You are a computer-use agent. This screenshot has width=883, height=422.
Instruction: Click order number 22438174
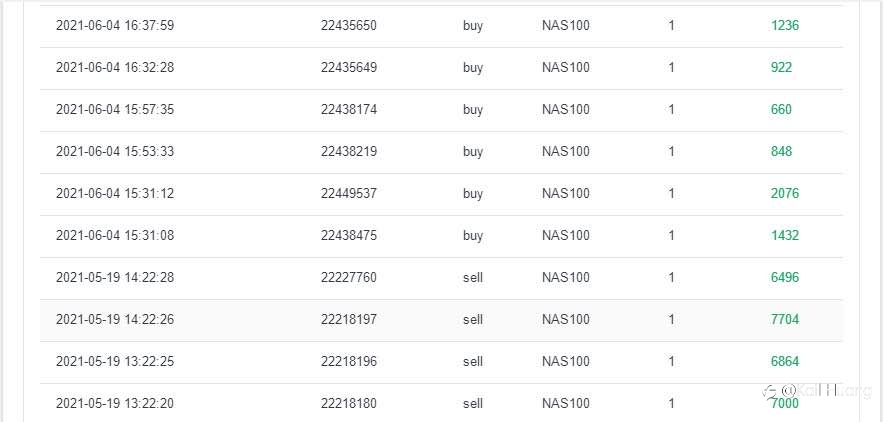349,109
